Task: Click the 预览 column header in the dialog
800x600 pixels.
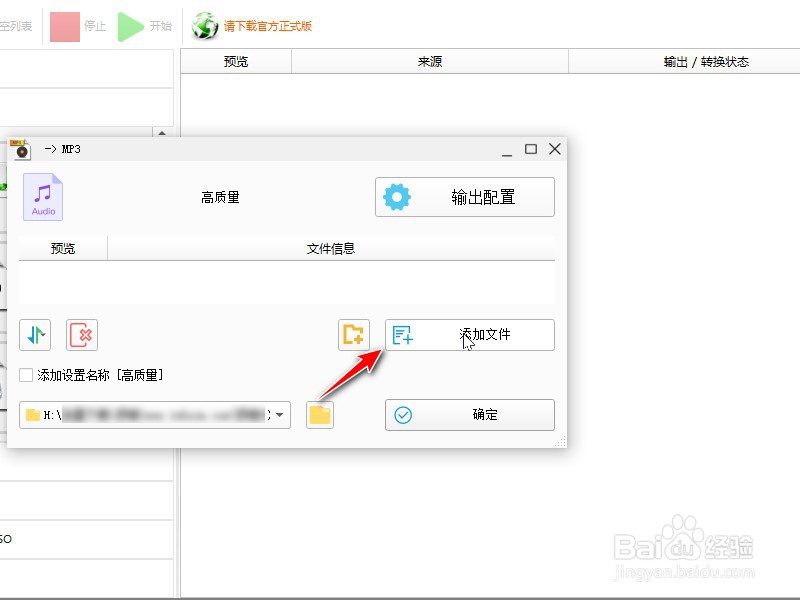Action: 63,248
